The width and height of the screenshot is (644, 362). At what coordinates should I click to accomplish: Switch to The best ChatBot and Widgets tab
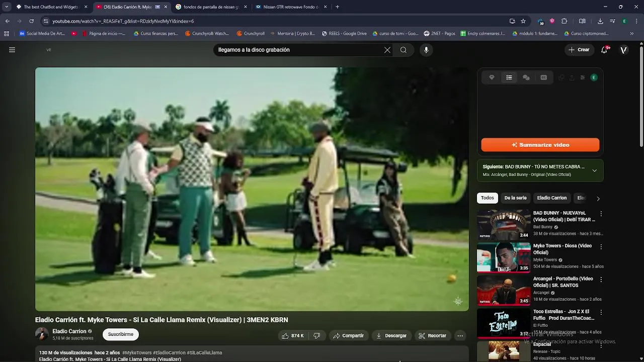click(x=52, y=7)
